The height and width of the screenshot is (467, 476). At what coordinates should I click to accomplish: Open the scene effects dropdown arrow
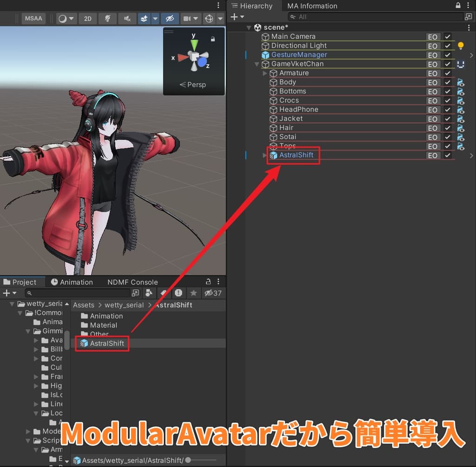click(155, 19)
